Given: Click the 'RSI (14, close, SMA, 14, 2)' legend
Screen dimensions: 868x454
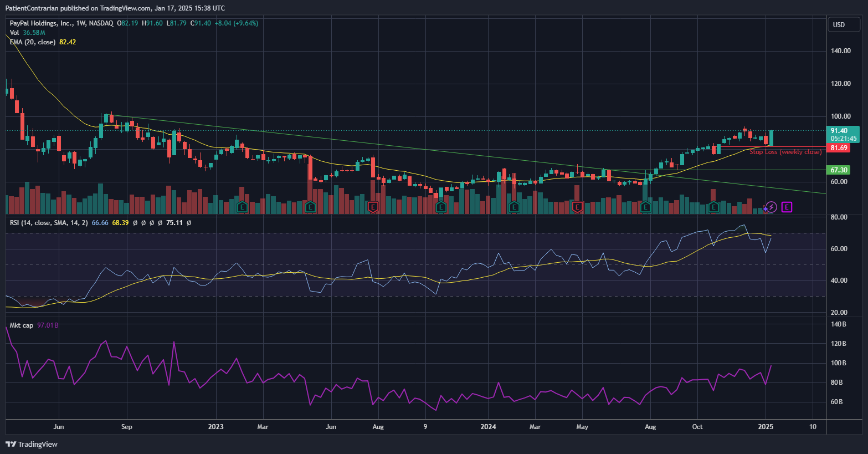Looking at the screenshot, I should point(49,223).
